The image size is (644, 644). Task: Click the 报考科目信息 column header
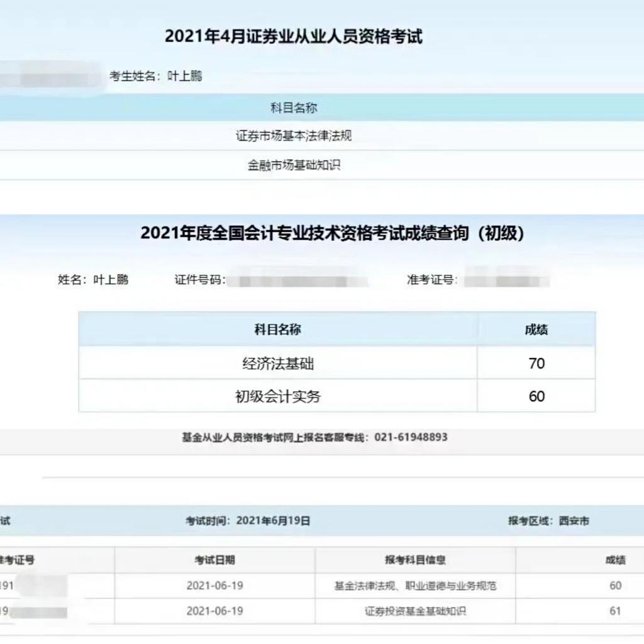415,560
